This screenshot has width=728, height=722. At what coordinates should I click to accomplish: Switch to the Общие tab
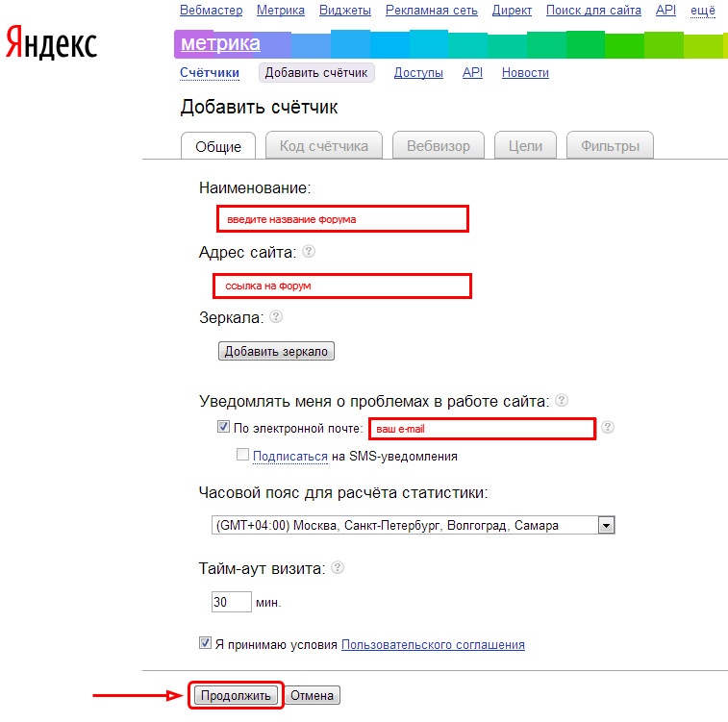point(218,147)
